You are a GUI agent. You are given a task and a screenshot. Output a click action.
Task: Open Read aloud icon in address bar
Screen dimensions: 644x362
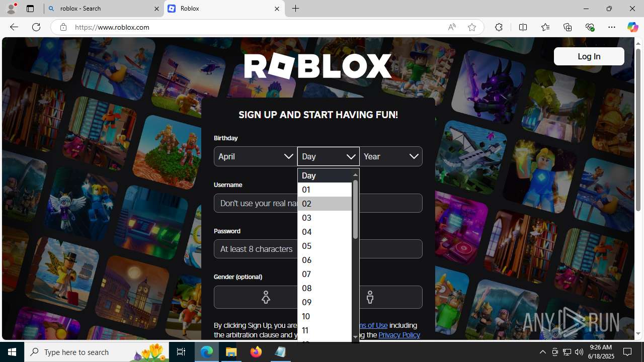pyautogui.click(x=452, y=27)
